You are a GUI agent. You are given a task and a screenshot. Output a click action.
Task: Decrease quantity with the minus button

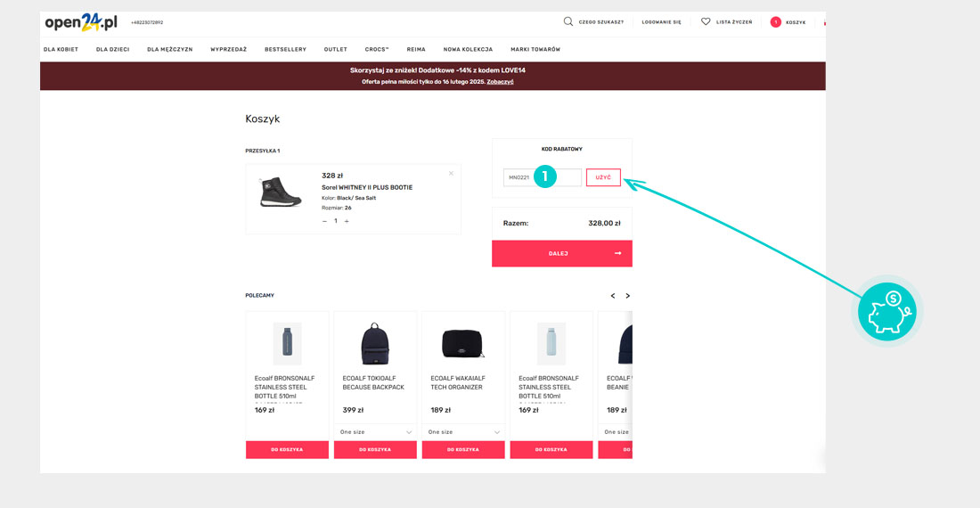coord(324,221)
